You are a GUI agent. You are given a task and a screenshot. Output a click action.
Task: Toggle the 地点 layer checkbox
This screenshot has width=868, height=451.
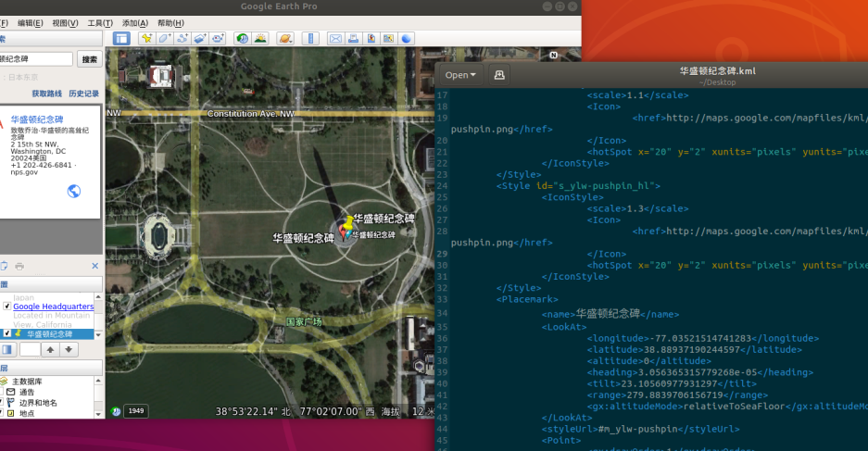coord(1,413)
